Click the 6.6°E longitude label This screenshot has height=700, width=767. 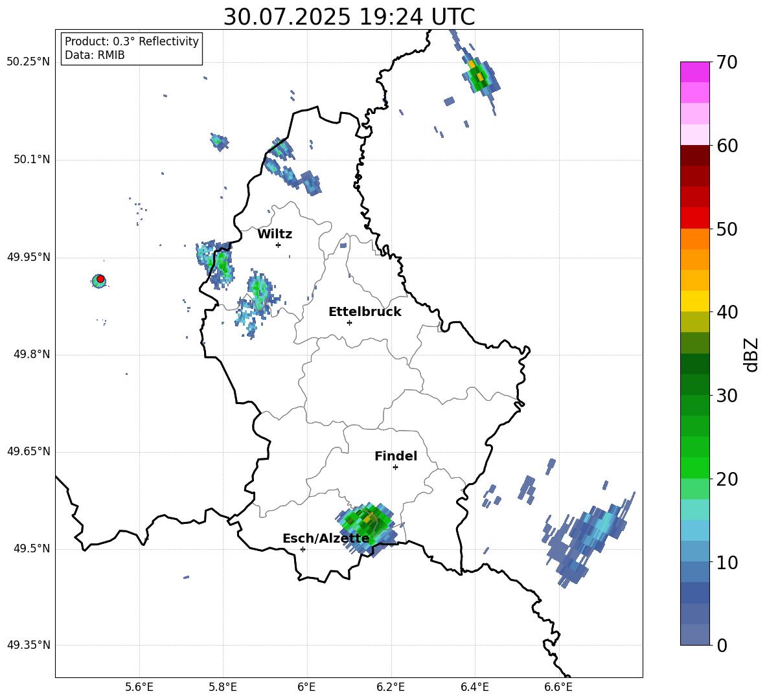point(558,687)
